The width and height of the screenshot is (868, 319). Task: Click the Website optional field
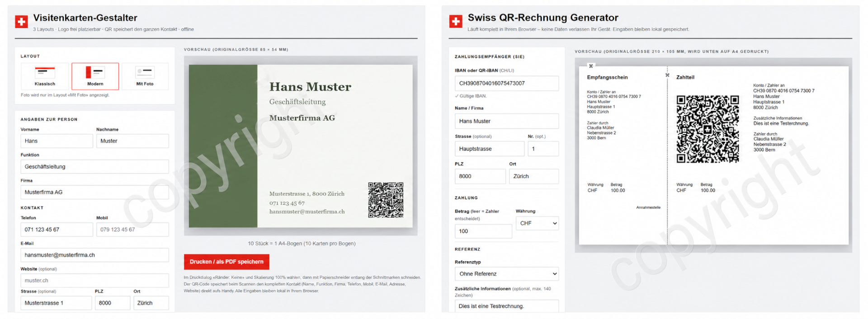pyautogui.click(x=94, y=281)
